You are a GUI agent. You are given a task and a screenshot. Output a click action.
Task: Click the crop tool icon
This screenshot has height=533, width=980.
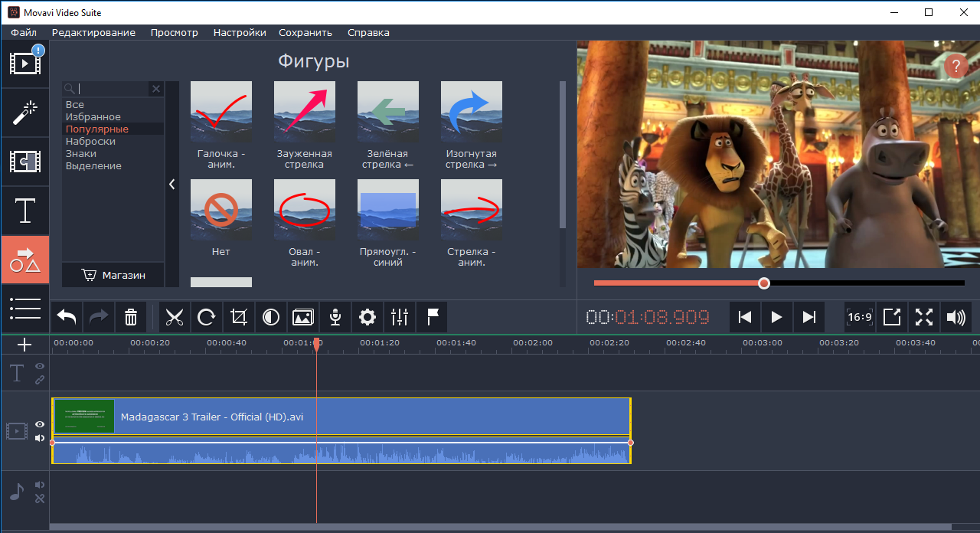coord(239,317)
